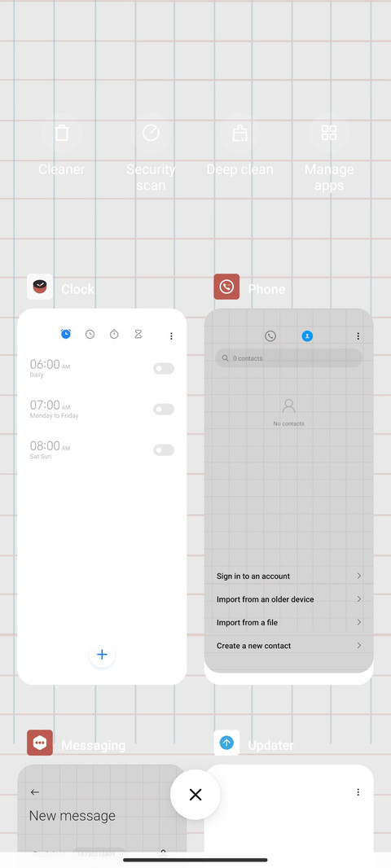Tap the No contacts placeholder icon

(x=288, y=406)
